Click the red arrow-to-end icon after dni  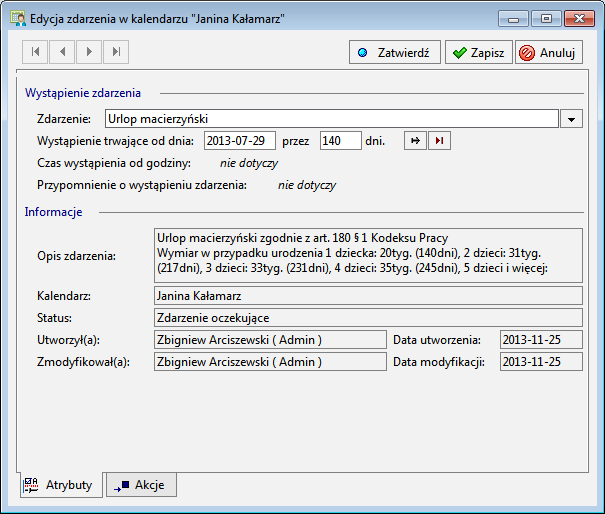(x=439, y=140)
